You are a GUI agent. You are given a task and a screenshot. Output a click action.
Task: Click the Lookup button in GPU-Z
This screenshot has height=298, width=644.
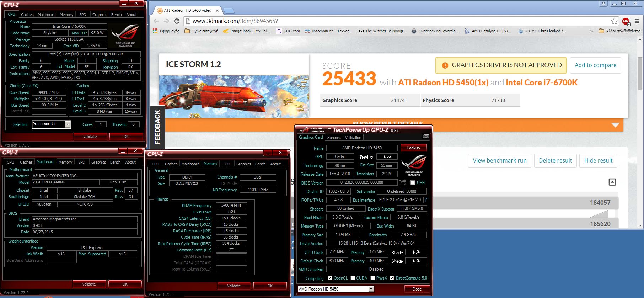pyautogui.click(x=413, y=148)
